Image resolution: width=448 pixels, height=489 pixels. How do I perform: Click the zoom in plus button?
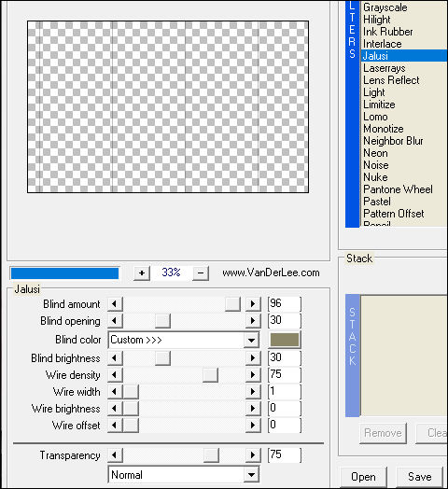pos(142,273)
